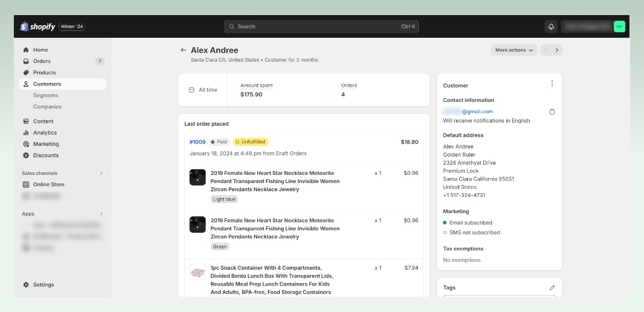This screenshot has height=312, width=644.
Task: Click the Settings gear icon
Action: coord(26,284)
